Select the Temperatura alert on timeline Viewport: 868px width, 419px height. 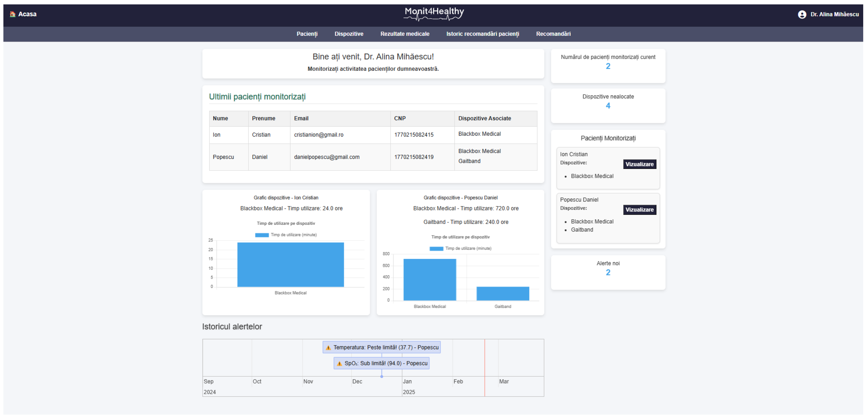pyautogui.click(x=386, y=348)
